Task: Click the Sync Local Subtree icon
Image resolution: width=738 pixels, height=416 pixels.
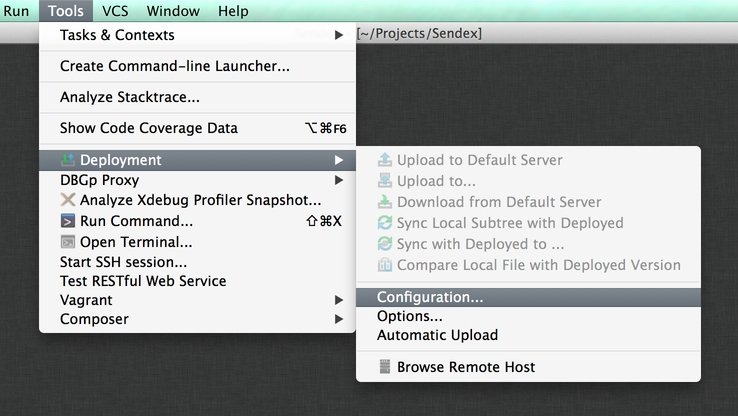Action: point(385,223)
